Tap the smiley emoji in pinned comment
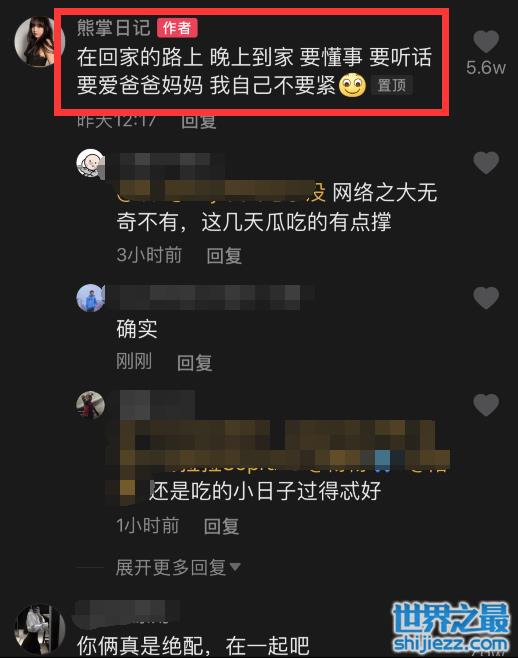 coord(353,85)
